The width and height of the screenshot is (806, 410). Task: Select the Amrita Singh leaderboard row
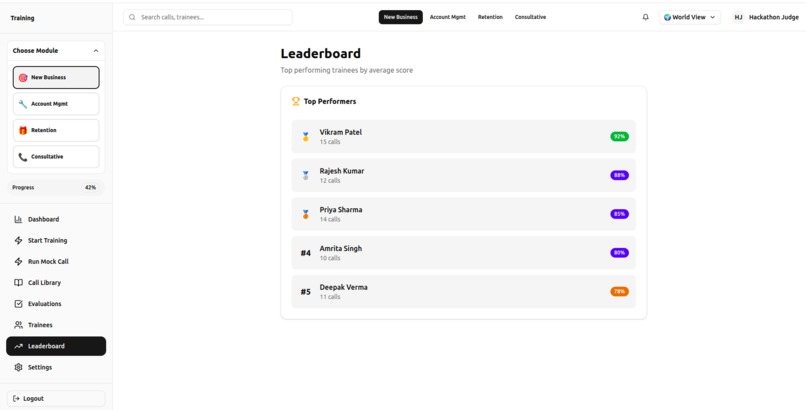(x=464, y=253)
